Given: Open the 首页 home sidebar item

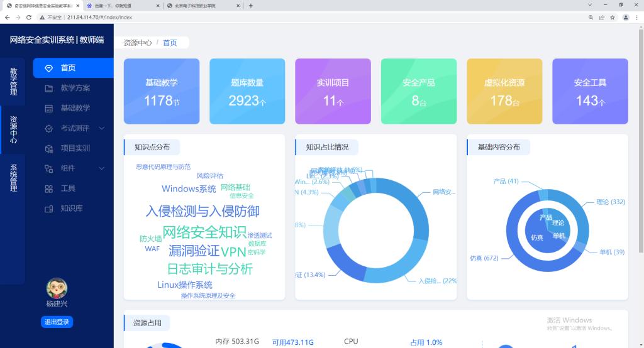Looking at the screenshot, I should click(x=73, y=68).
